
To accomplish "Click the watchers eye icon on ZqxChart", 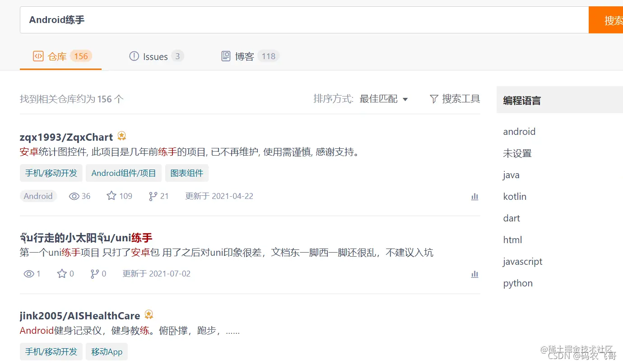I will 74,196.
